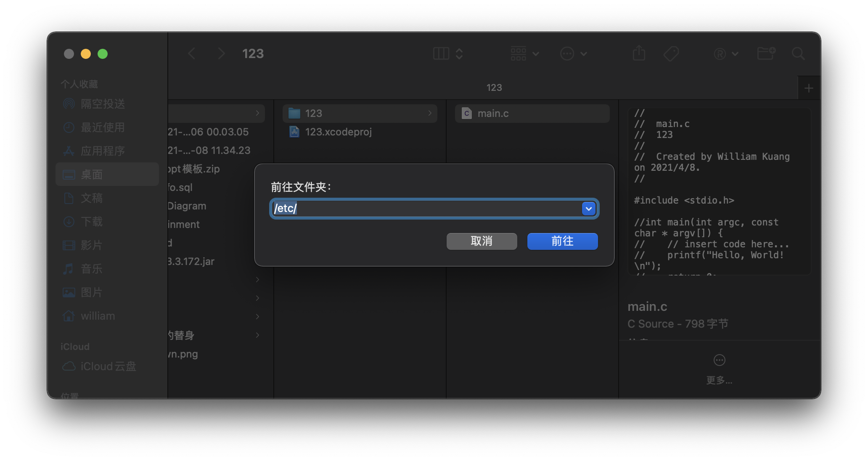Click the main.c code preview thumbnail
The image size is (868, 461).
pos(719,191)
